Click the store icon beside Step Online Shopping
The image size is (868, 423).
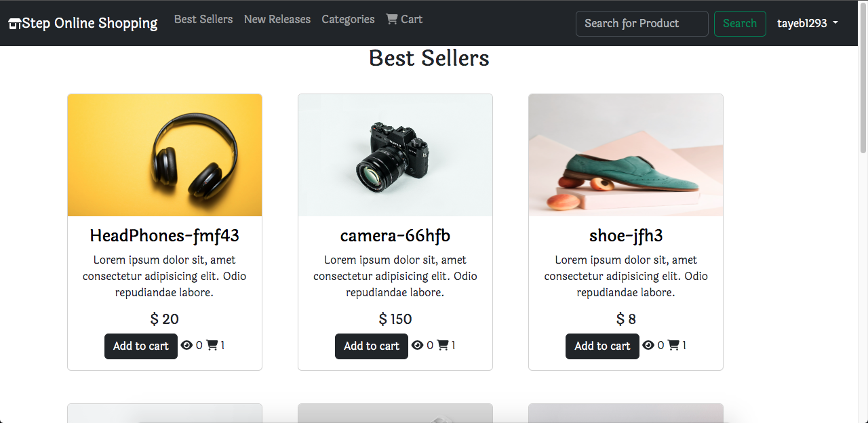15,24
